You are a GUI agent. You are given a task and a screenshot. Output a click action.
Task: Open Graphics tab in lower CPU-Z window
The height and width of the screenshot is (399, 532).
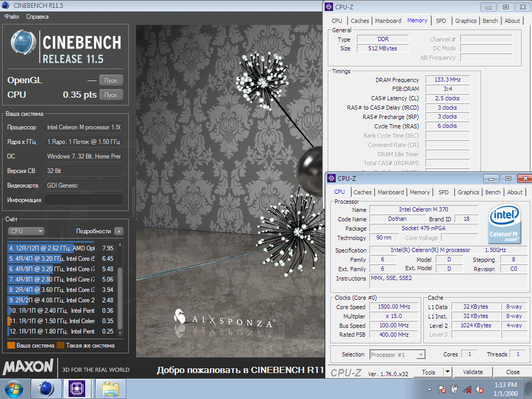click(468, 192)
